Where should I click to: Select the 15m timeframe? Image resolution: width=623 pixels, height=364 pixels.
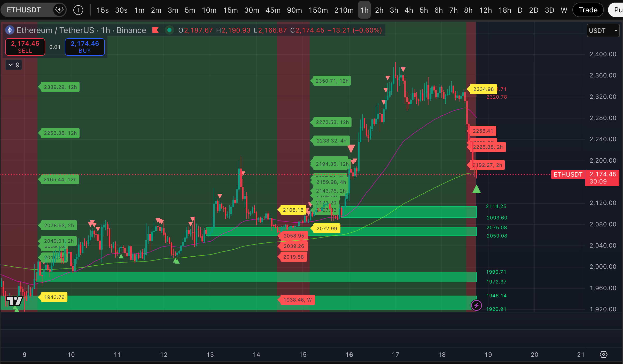click(x=230, y=10)
